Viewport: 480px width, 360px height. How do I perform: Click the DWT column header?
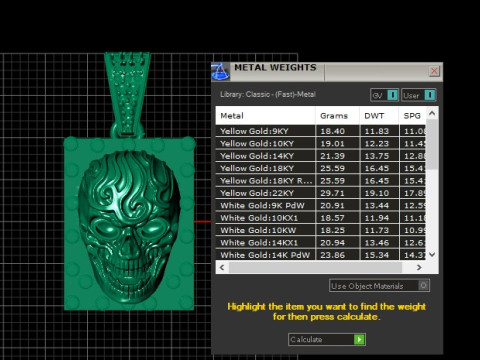(379, 116)
